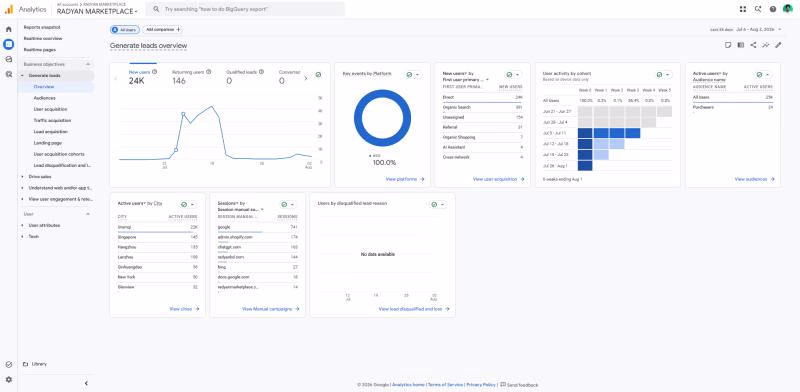Open the RADYAN MARKETPLACE property selector

pyautogui.click(x=97, y=11)
